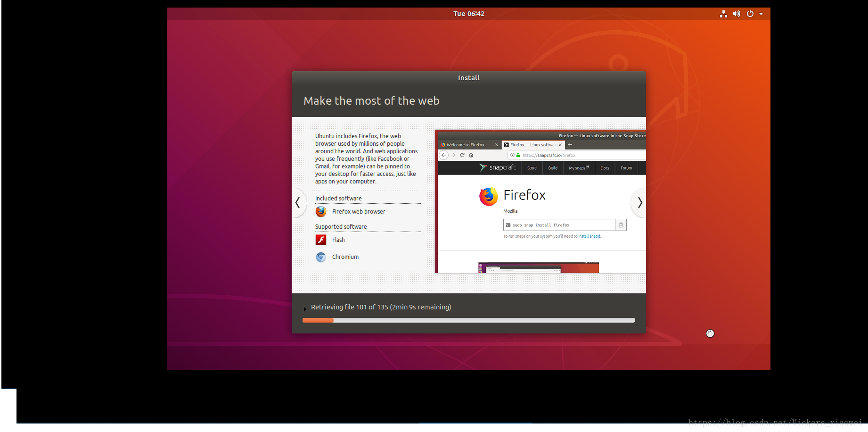The width and height of the screenshot is (868, 432).
Task: Follow the 'install snapd' link
Action: tap(590, 236)
